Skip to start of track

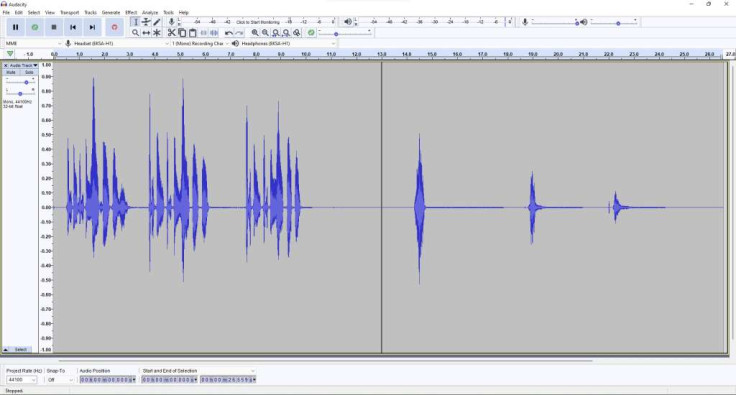(73, 27)
